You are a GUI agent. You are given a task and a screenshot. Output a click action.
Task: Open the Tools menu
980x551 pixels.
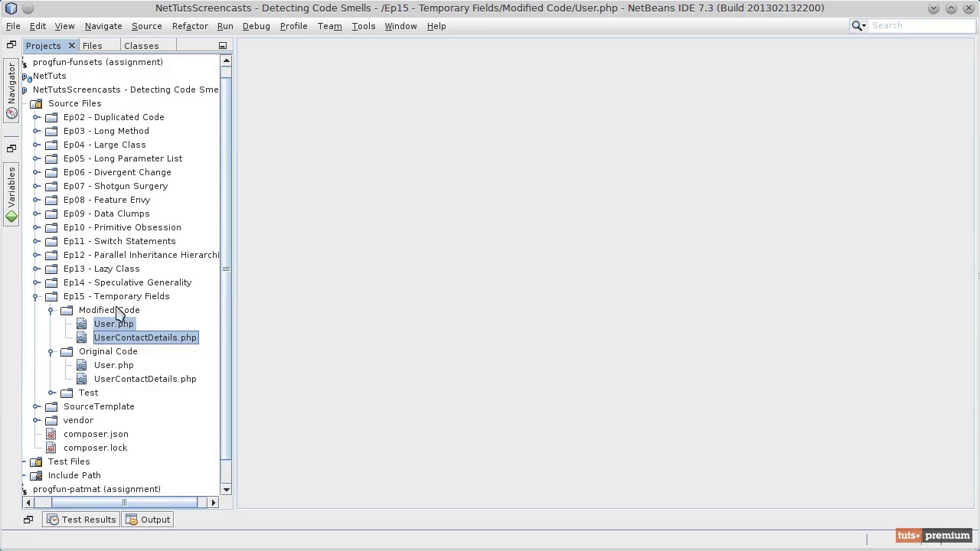[363, 26]
